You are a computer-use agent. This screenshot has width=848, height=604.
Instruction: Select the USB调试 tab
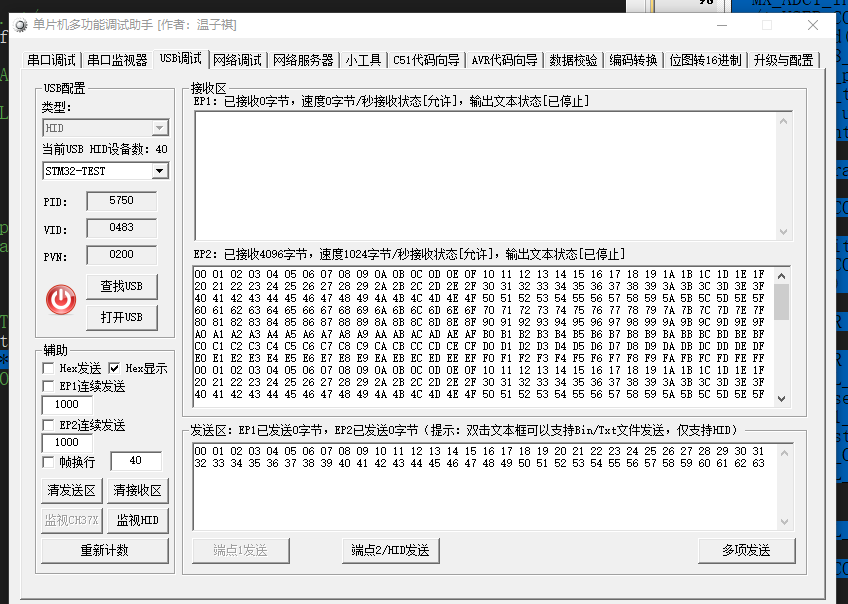181,58
